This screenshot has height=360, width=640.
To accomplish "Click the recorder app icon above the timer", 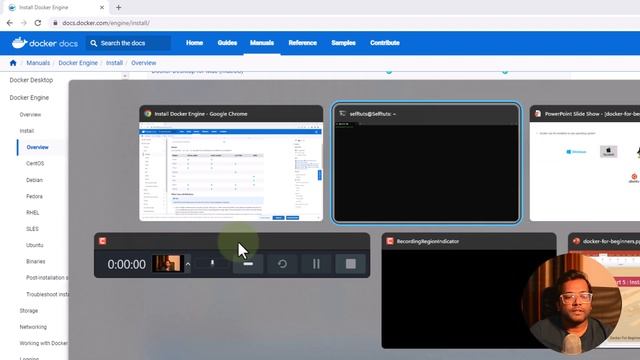I will point(102,241).
